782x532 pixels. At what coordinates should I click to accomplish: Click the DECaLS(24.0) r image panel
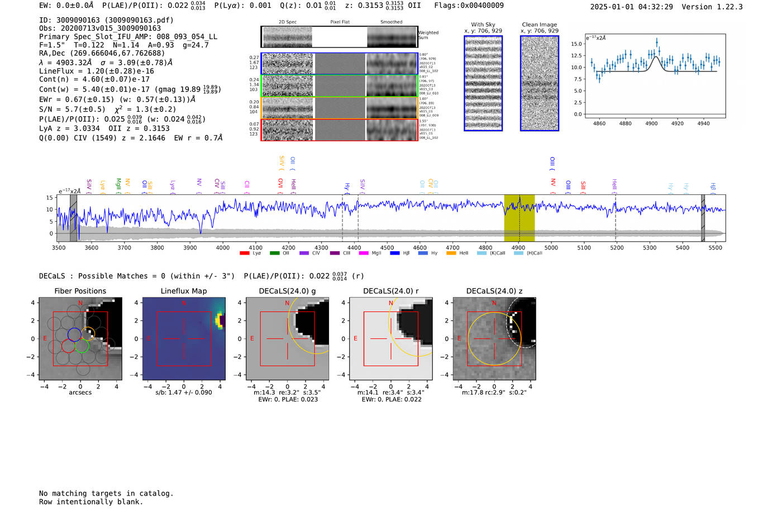pyautogui.click(x=390, y=339)
